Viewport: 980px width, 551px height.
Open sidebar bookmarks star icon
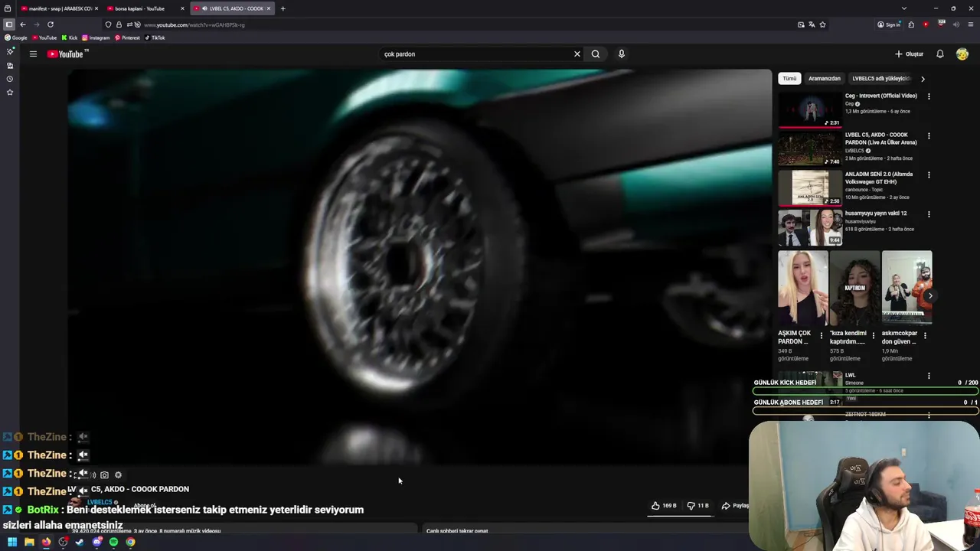tap(10, 93)
